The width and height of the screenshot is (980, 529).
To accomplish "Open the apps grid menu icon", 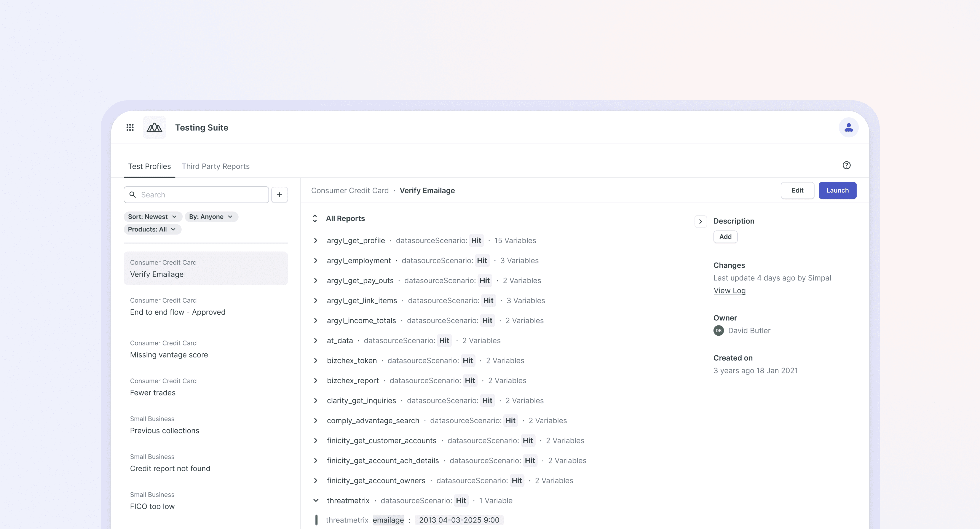I will point(130,127).
